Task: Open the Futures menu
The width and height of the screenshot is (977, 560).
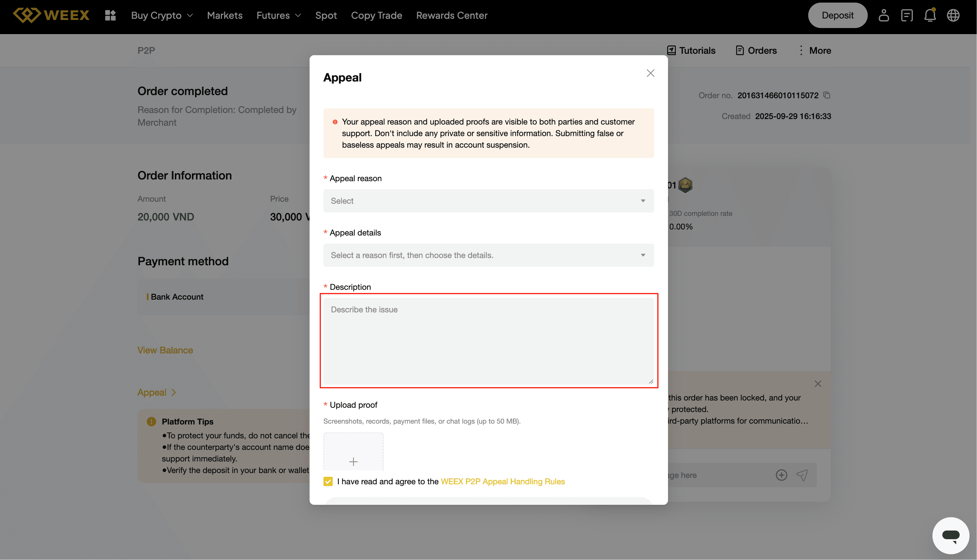Action: 278,15
